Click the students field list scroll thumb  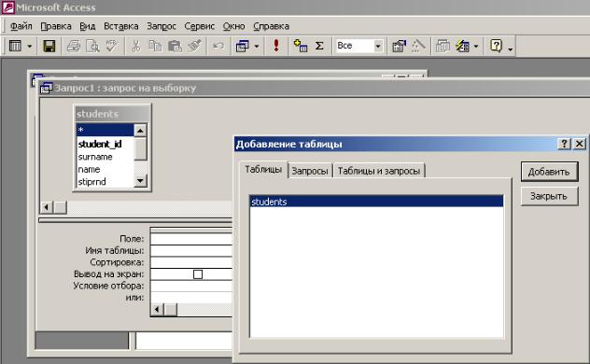(140, 148)
